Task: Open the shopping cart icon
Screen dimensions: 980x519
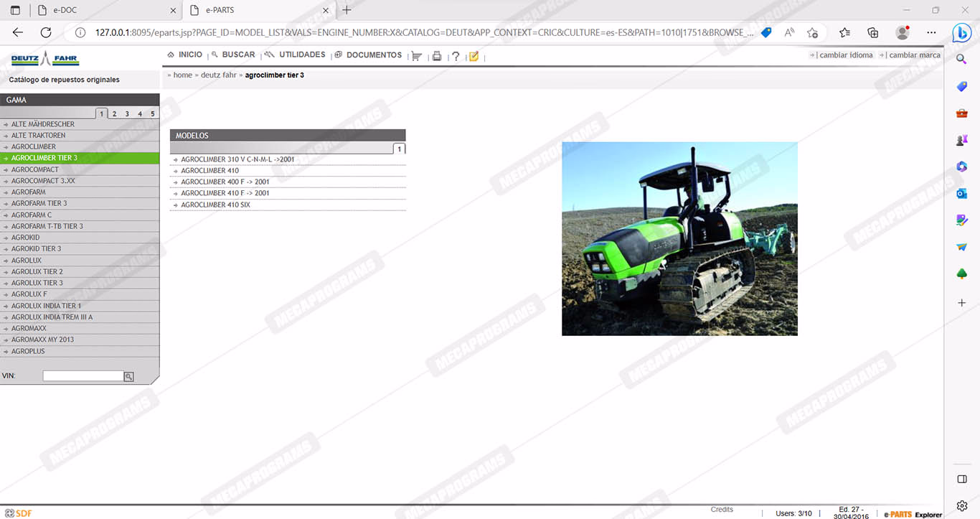Action: click(x=416, y=56)
